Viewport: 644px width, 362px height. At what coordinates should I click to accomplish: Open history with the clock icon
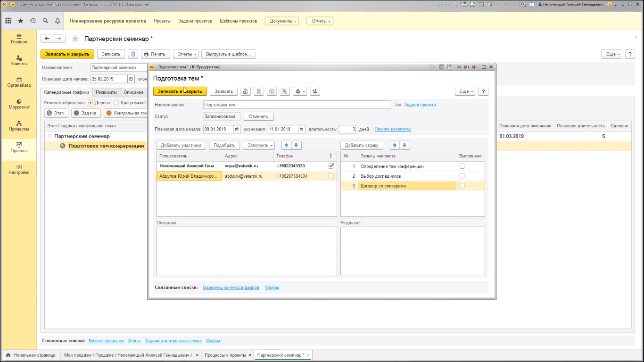(33, 21)
